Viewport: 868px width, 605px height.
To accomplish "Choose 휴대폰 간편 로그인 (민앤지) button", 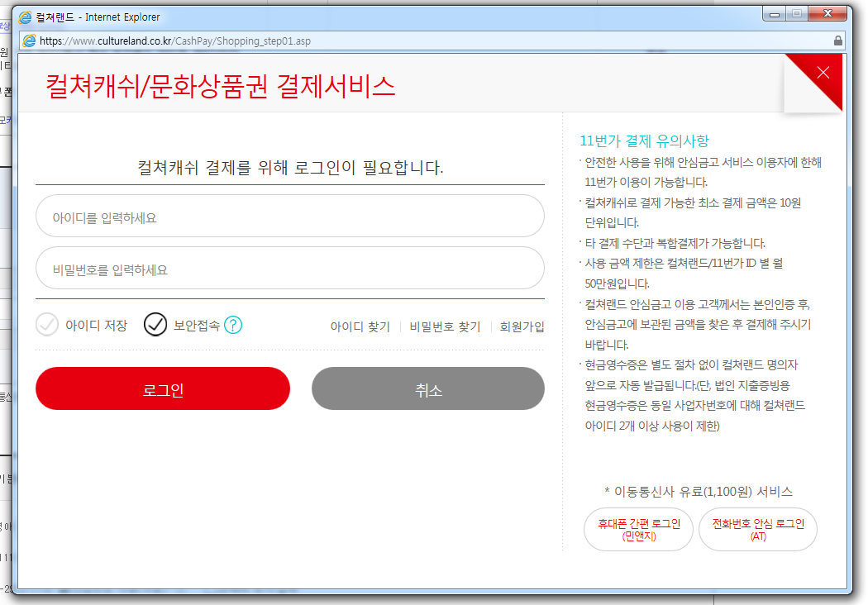I will pos(638,529).
